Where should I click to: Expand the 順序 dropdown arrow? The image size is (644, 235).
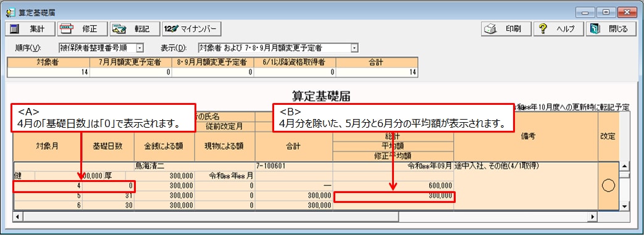[140, 48]
